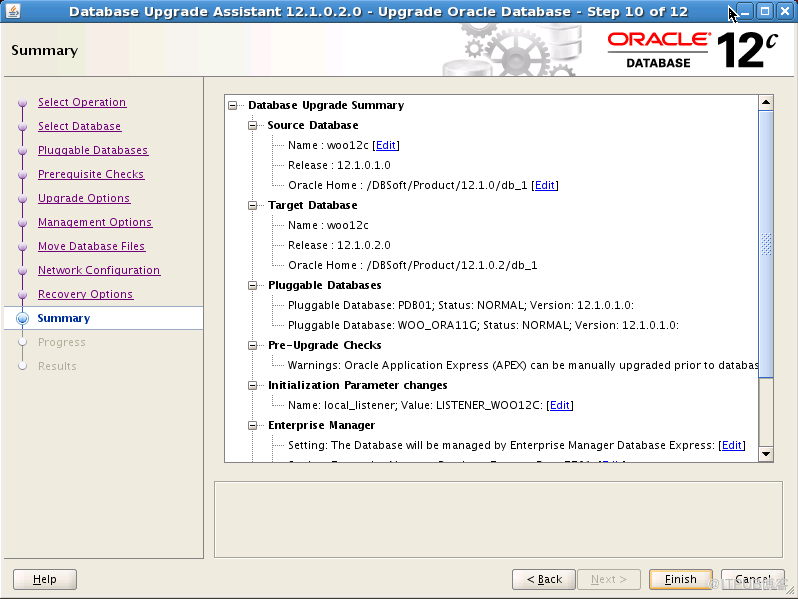Minimize the Database Upgrade Assistant window
Screen dimensions: 798x599
click(x=746, y=11)
